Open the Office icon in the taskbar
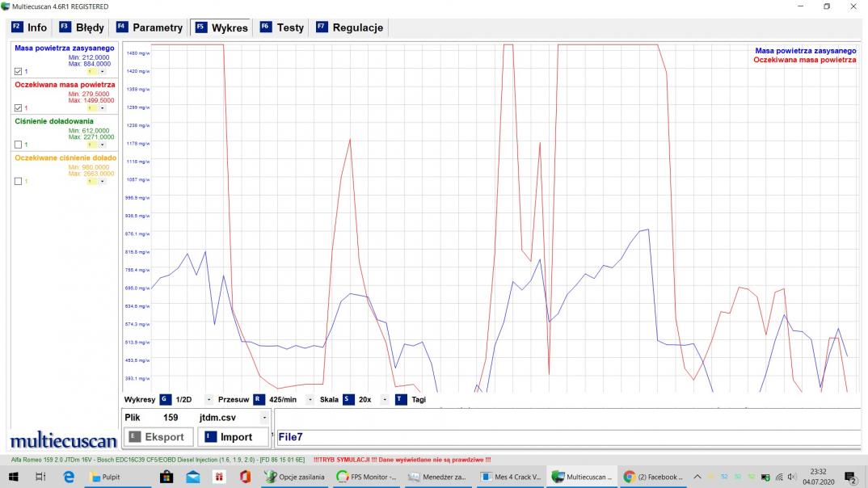The width and height of the screenshot is (868, 488). click(245, 477)
